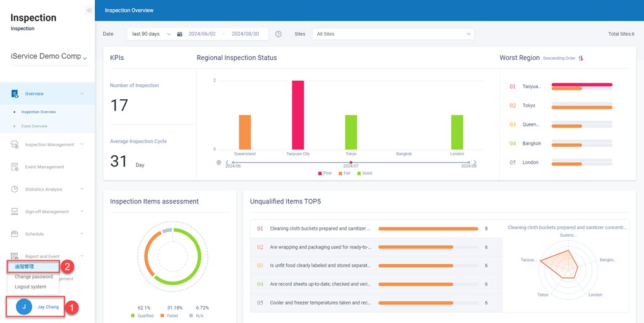
Task: Click the Sign-off Management sidebar icon
Action: (x=15, y=211)
